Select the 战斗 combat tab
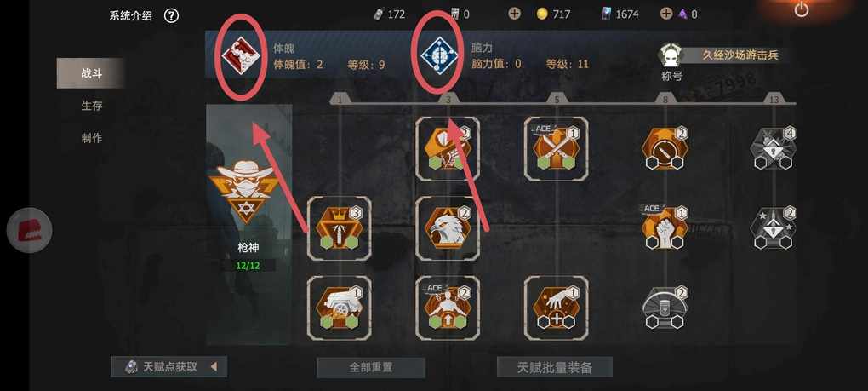 90,73
